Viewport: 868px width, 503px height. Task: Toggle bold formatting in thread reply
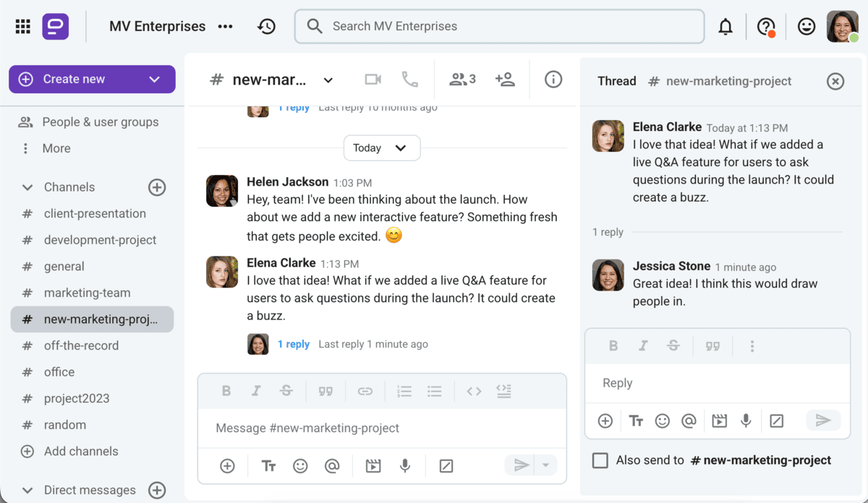pos(613,346)
